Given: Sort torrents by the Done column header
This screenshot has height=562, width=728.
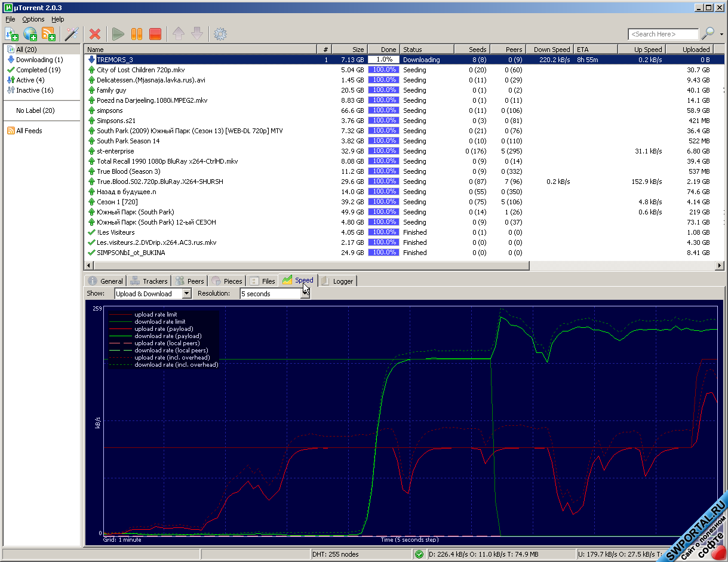Looking at the screenshot, I should [383, 50].
